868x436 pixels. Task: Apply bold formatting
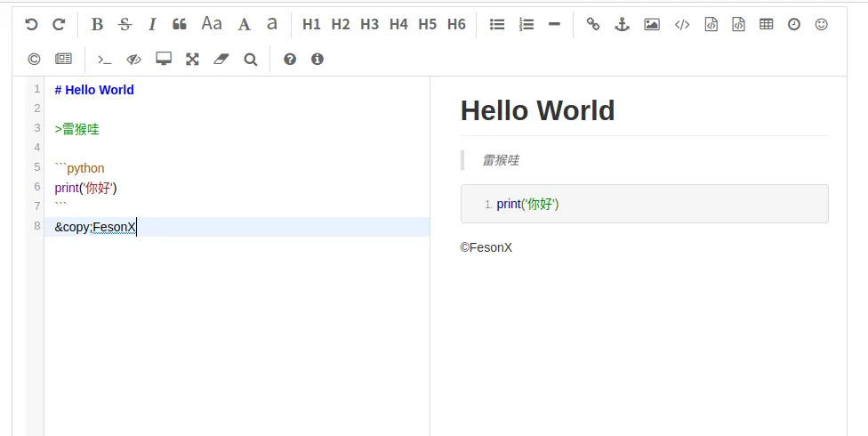98,24
